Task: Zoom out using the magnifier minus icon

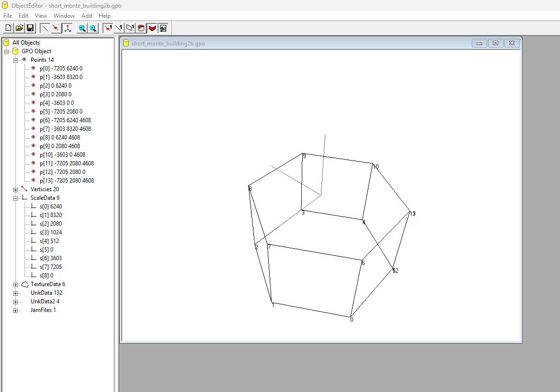Action: (x=93, y=28)
